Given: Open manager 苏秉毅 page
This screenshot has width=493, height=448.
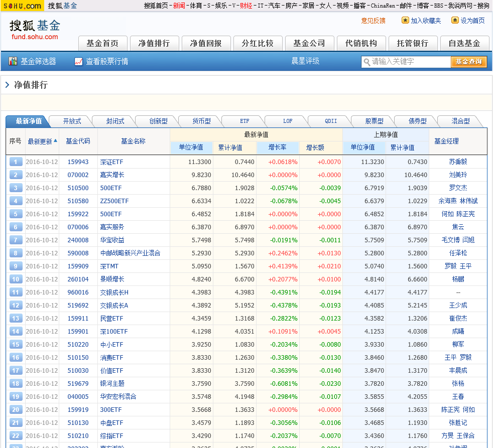Looking at the screenshot, I should click(458, 162).
